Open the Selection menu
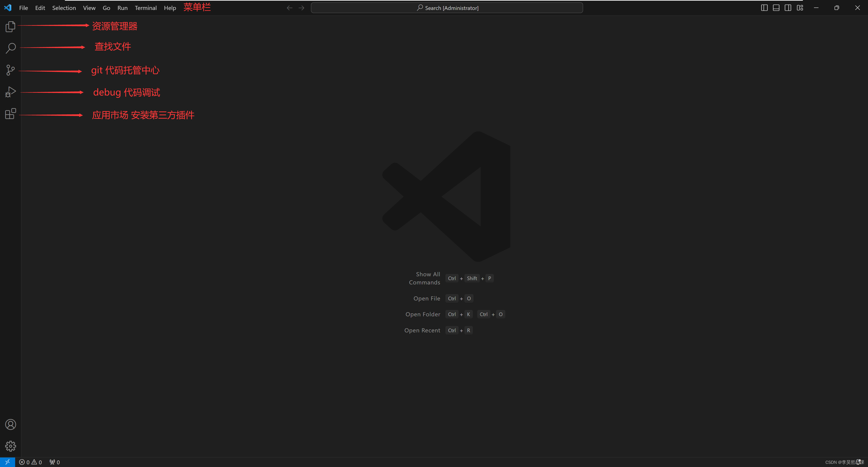868x467 pixels. click(64, 8)
